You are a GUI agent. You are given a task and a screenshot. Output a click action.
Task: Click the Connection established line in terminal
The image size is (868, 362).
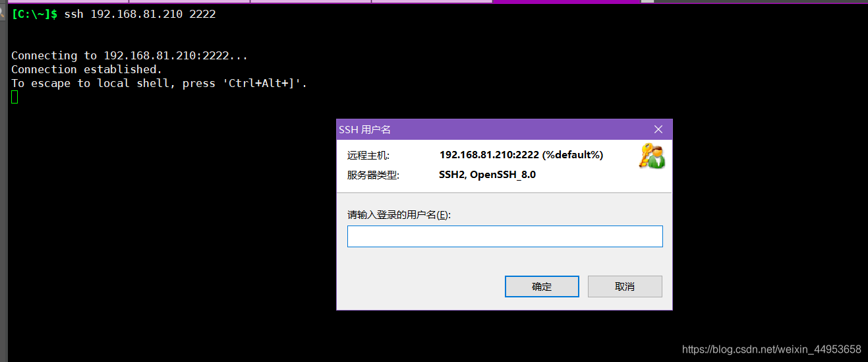coord(86,69)
